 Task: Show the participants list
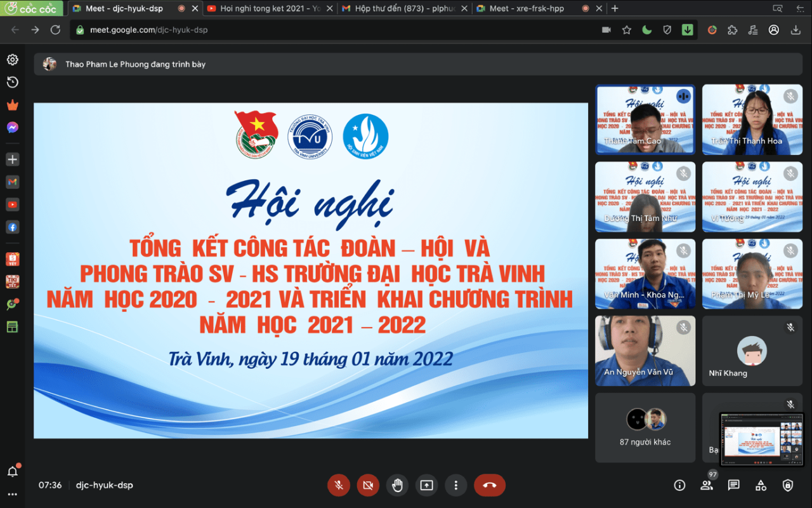707,485
